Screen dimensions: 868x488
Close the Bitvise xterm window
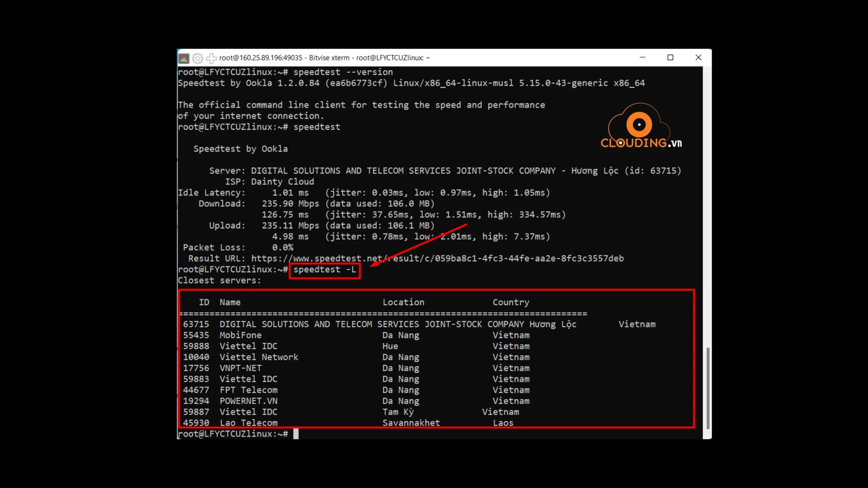coord(698,58)
